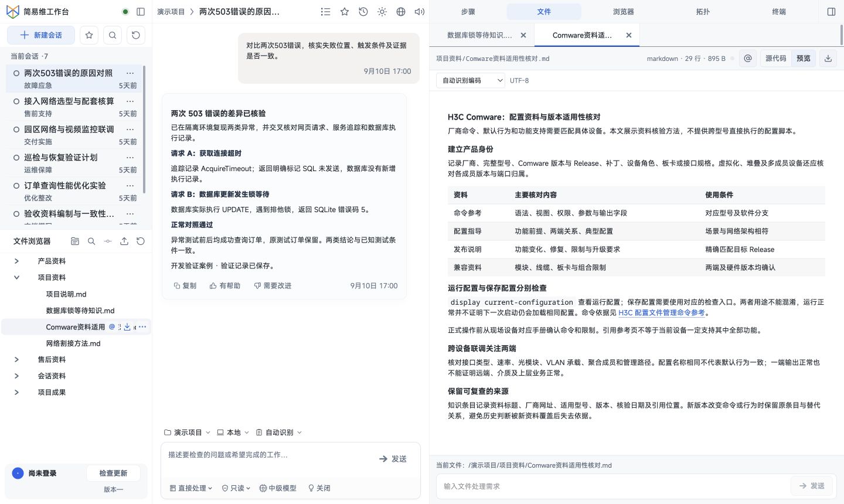Open more options for 巡检与恢复验证计划
844x504 pixels.
130,158
